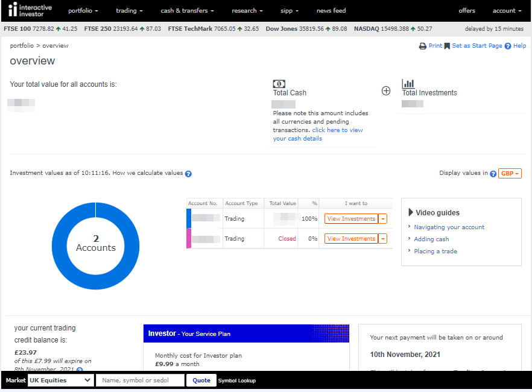Click the bookmark icon for Set as Start Page
This screenshot has width=532, height=392.
[447, 46]
